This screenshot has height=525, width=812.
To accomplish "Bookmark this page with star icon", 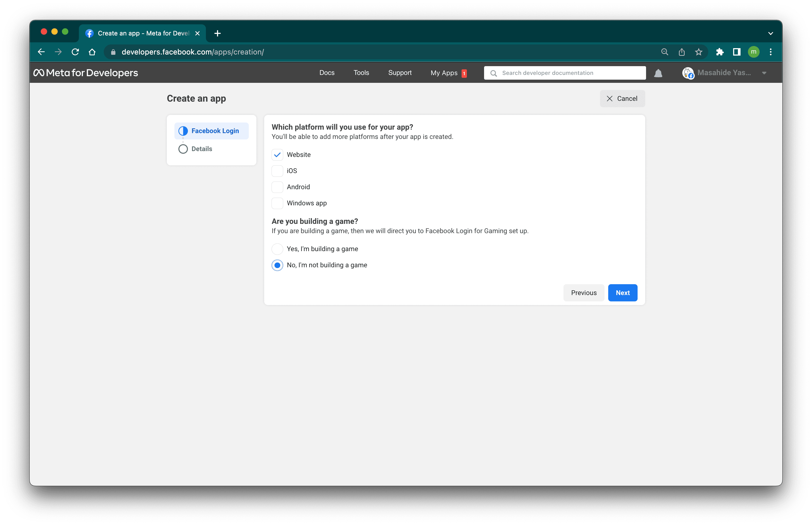I will (698, 52).
